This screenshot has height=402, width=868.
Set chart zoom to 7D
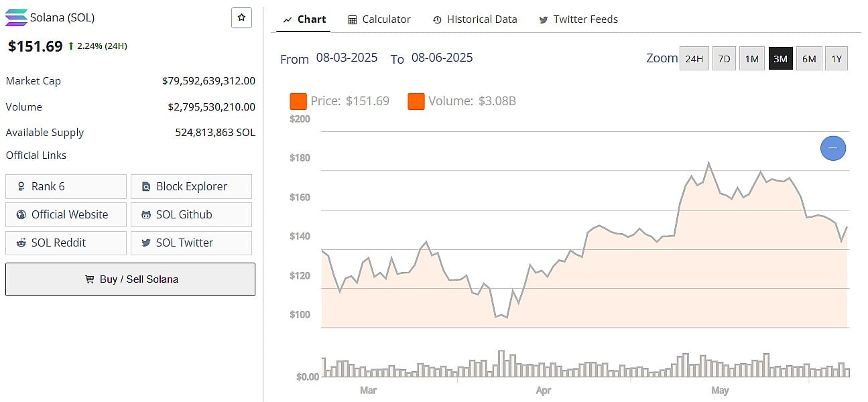click(724, 59)
